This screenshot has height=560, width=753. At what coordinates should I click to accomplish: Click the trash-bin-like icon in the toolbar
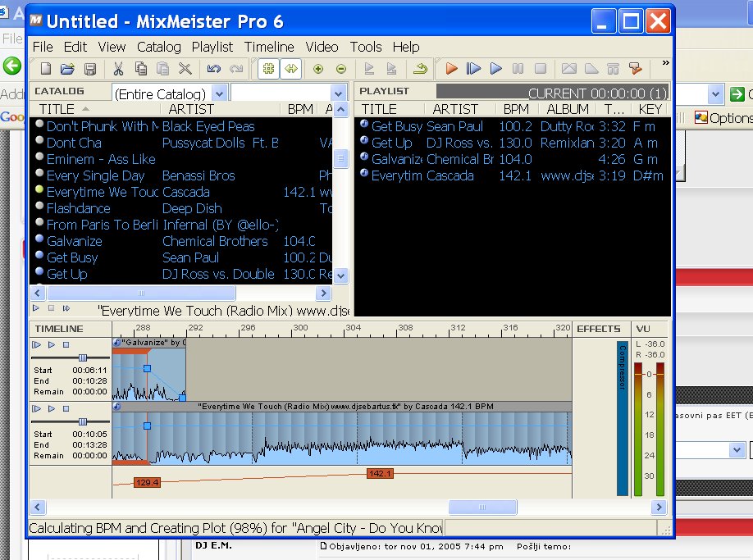613,69
